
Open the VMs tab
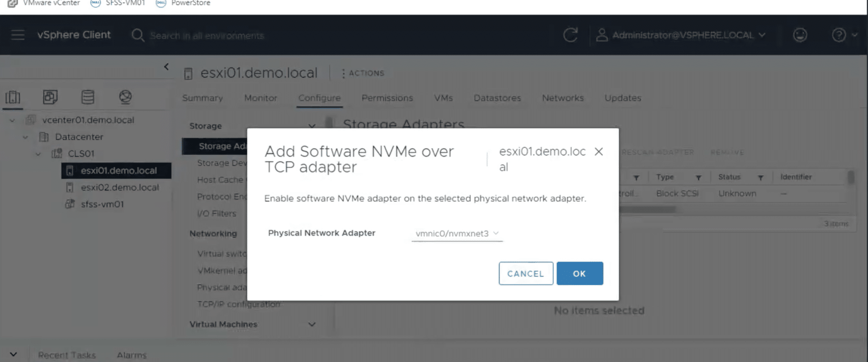point(443,98)
